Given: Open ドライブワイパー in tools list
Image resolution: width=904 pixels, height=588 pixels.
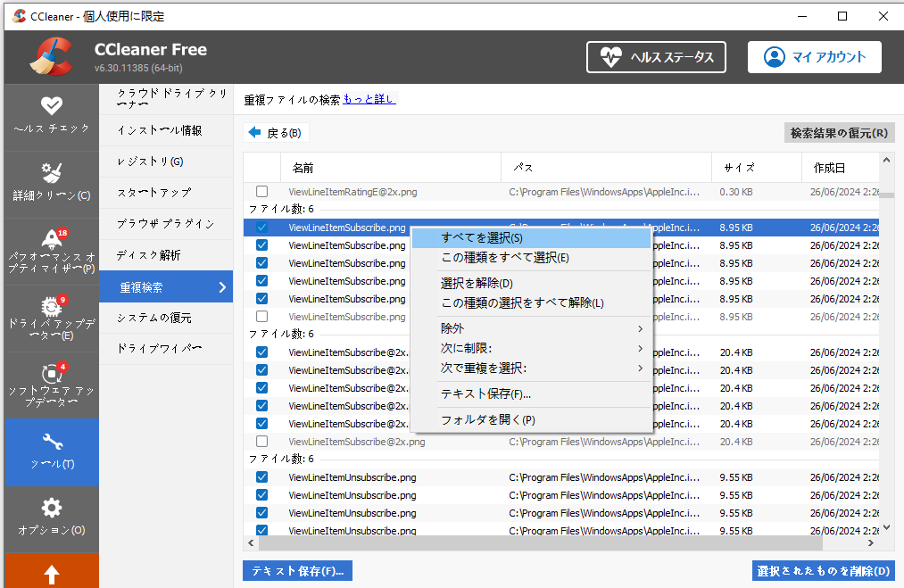Looking at the screenshot, I should (x=166, y=348).
